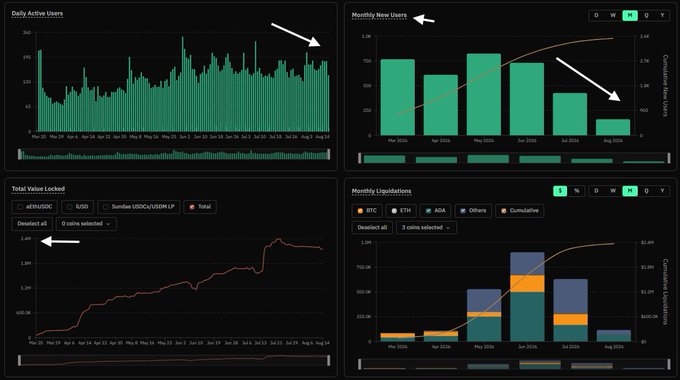Click right handle of Daily Active Users range slider
680x380 pixels.
pyautogui.click(x=328, y=154)
